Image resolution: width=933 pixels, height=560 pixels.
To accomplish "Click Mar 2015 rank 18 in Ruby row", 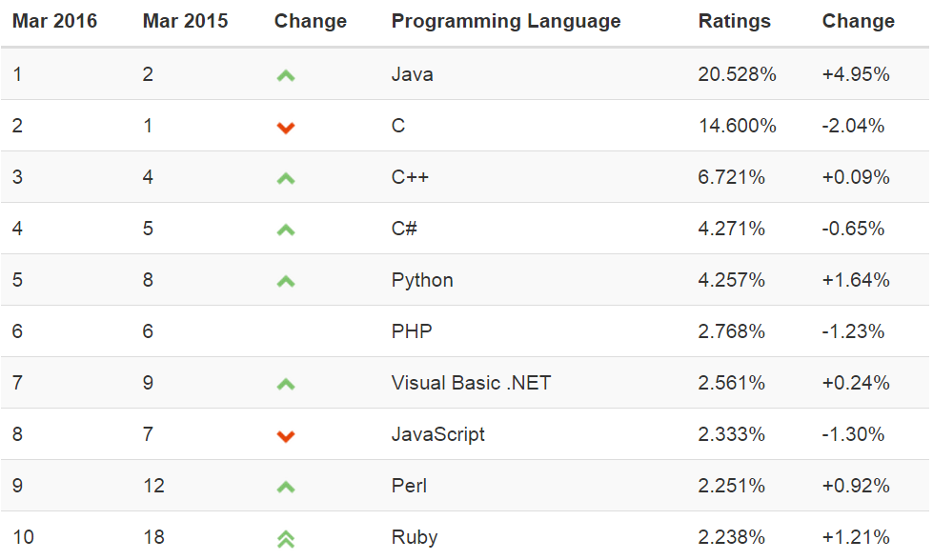I will (153, 537).
